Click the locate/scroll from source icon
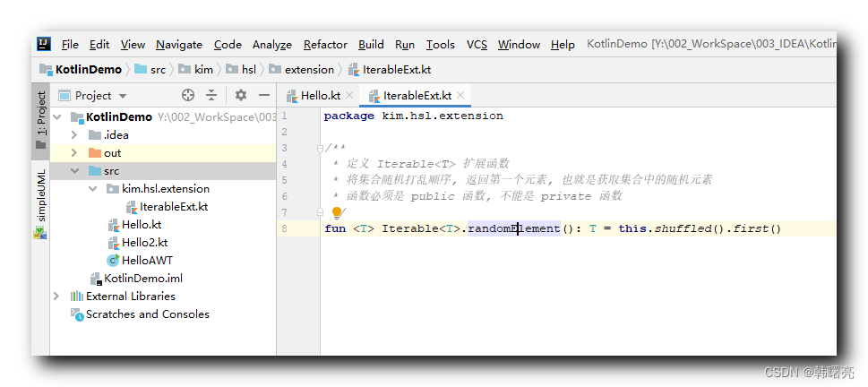The width and height of the screenshot is (868, 387). click(x=188, y=95)
